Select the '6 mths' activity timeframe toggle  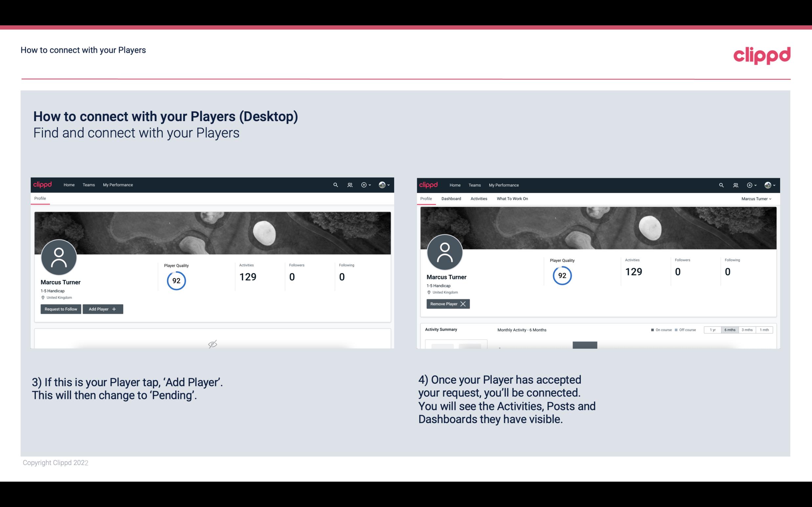pyautogui.click(x=730, y=329)
